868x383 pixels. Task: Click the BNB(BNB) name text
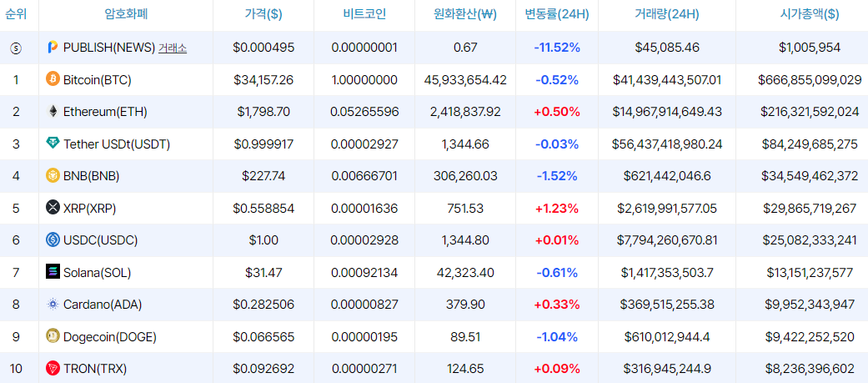pyautogui.click(x=92, y=176)
